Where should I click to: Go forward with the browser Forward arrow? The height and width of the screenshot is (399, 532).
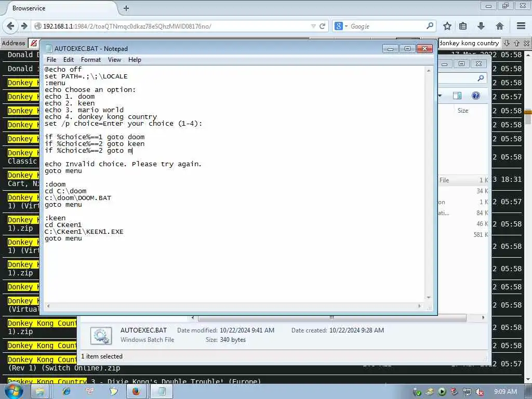pos(24,26)
